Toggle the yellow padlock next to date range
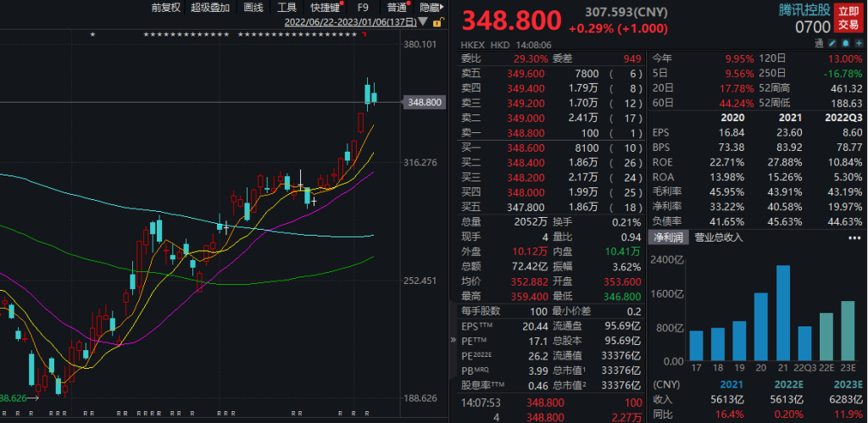The width and height of the screenshot is (868, 423). [437, 22]
